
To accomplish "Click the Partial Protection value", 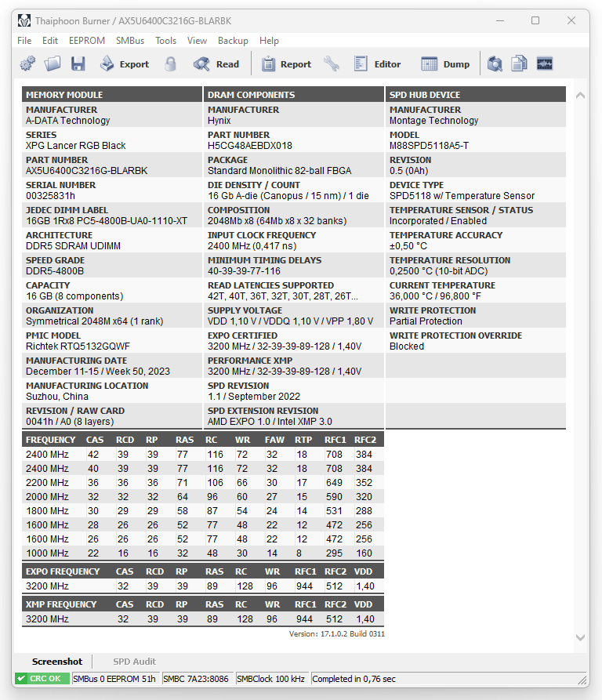I will 426,321.
